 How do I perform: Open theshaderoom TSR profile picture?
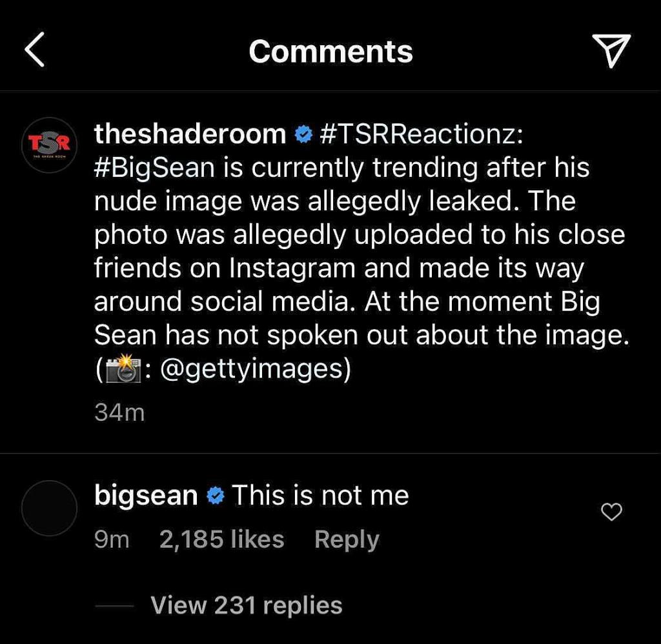[49, 145]
